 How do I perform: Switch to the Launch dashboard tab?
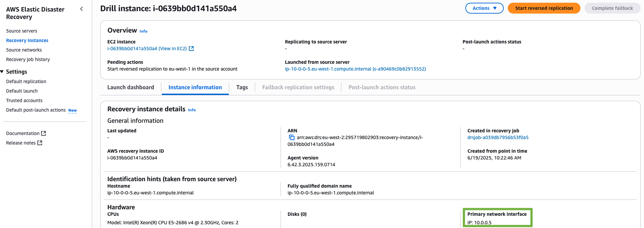130,87
